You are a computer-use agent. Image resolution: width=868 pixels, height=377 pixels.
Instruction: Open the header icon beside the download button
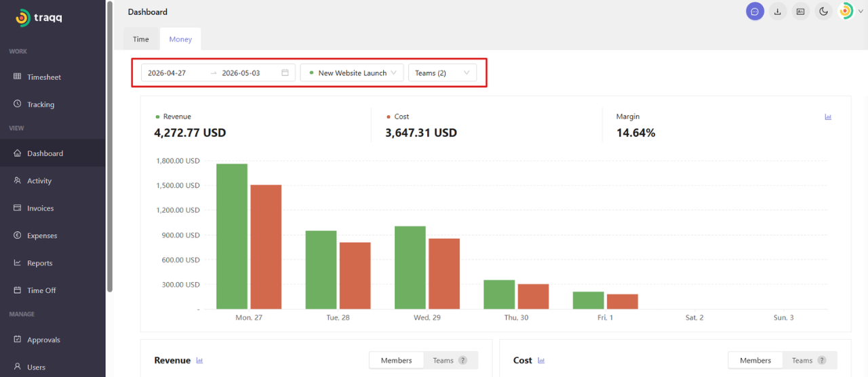coord(801,12)
